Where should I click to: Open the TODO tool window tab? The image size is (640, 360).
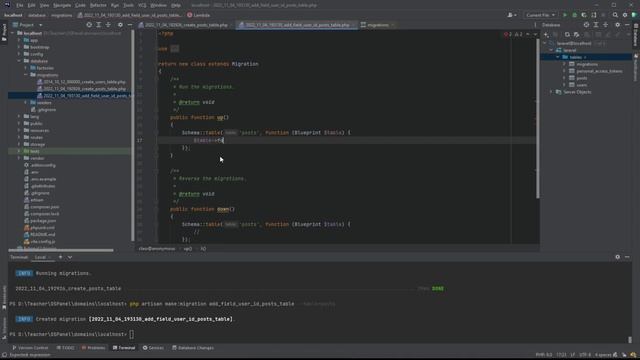[66, 348]
